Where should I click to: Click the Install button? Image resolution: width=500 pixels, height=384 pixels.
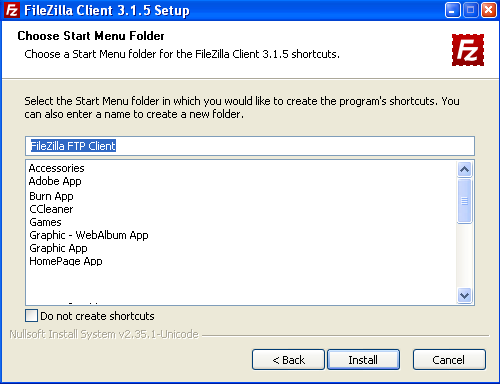[363, 360]
